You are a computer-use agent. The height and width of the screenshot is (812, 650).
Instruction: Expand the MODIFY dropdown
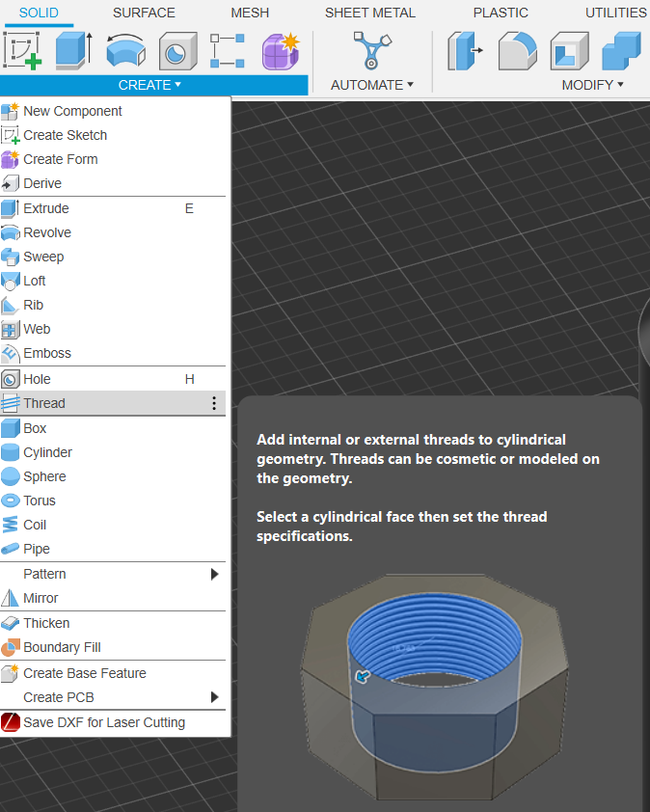tap(592, 85)
